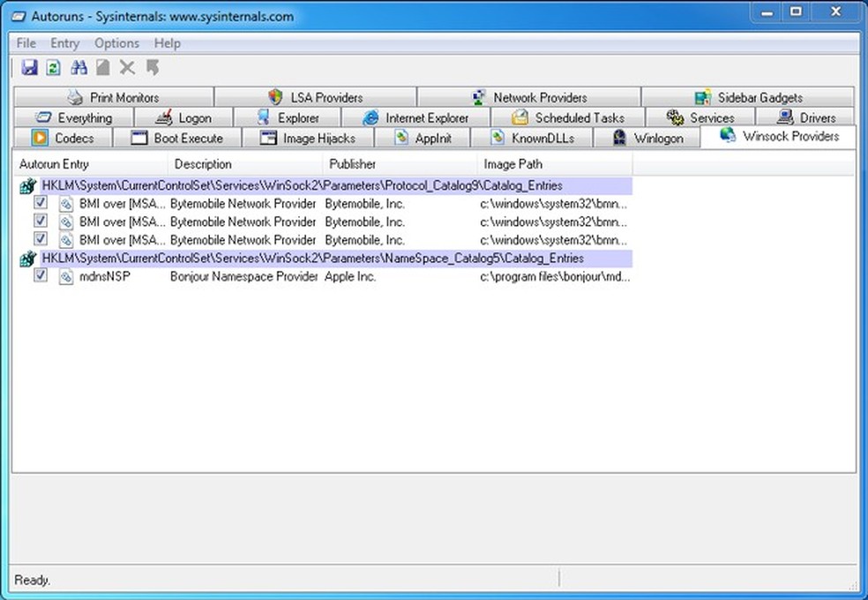Click the Ready status bar text
The image size is (868, 600).
tap(32, 580)
